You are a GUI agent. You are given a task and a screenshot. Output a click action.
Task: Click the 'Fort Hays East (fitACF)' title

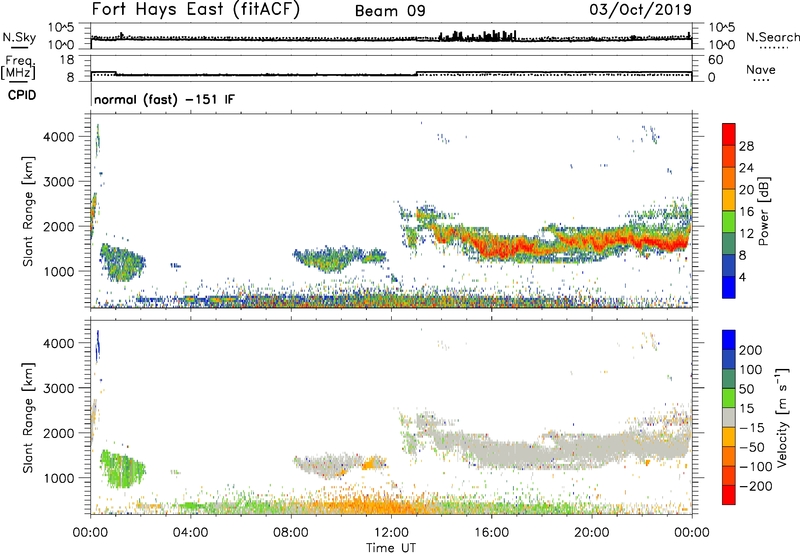195,9
